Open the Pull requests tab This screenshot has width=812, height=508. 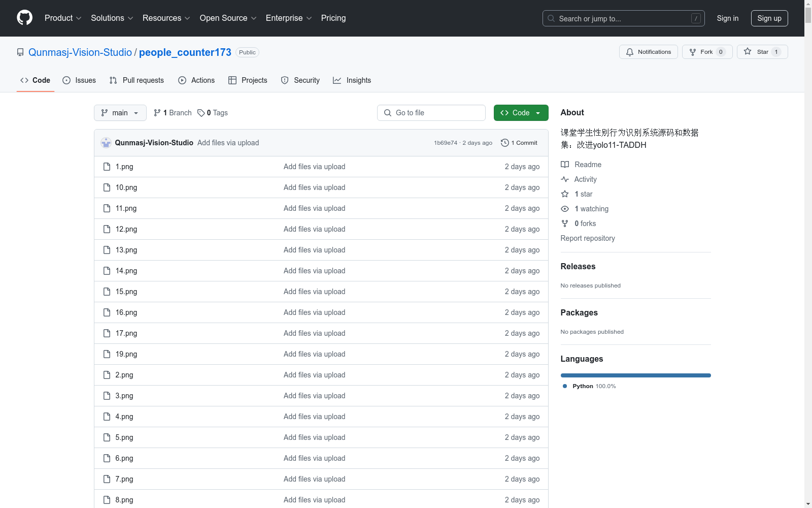137,80
